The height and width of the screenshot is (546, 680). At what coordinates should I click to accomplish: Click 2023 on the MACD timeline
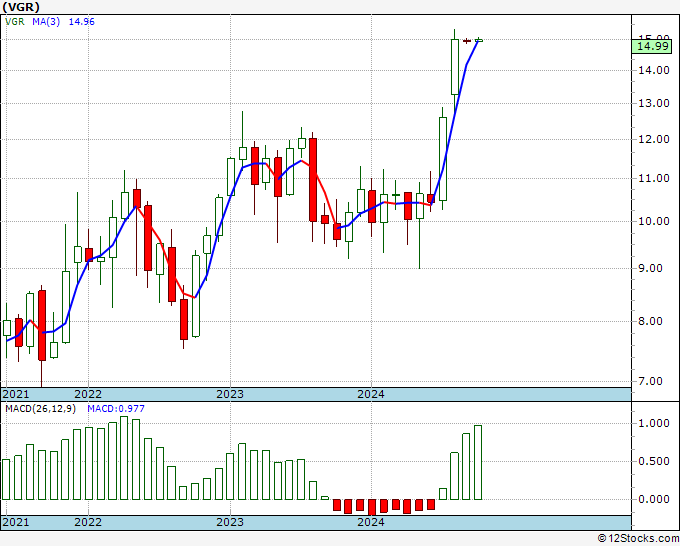[x=230, y=522]
